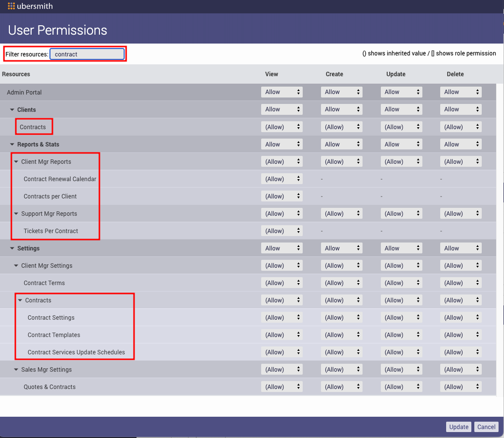
Task: Select Contract Services Update Schedules row
Action: click(76, 352)
